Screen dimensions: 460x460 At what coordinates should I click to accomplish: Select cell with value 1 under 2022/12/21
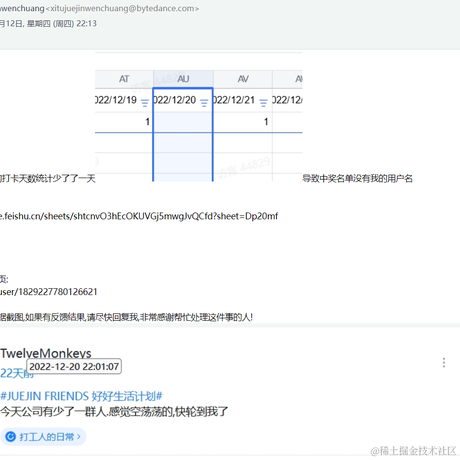point(243,122)
